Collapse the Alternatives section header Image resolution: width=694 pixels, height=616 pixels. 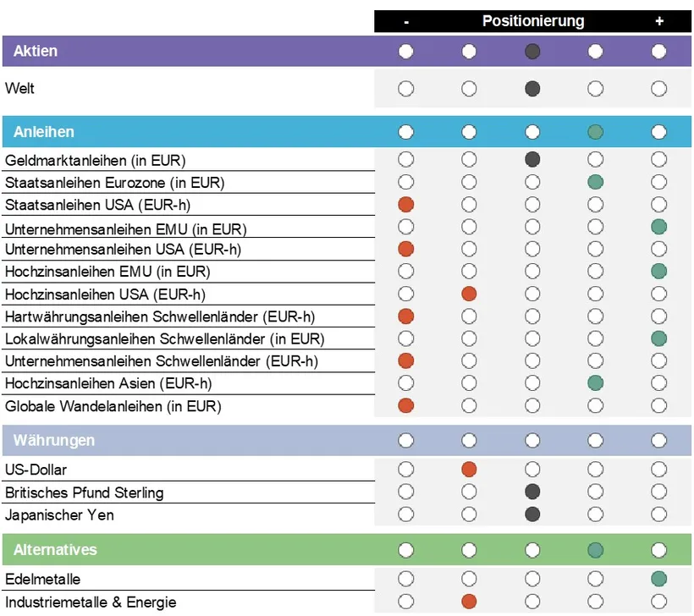coord(55,550)
